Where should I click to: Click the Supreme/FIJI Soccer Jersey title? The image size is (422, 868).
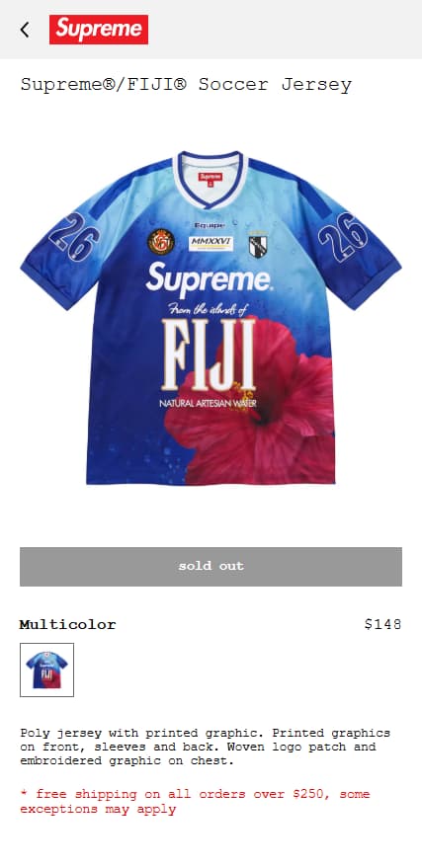tap(186, 85)
